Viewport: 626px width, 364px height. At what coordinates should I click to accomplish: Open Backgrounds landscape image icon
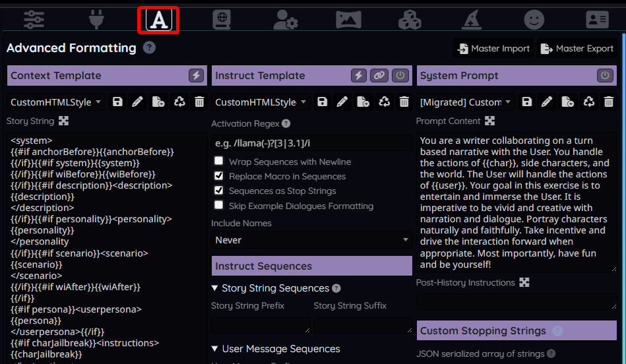(x=348, y=20)
